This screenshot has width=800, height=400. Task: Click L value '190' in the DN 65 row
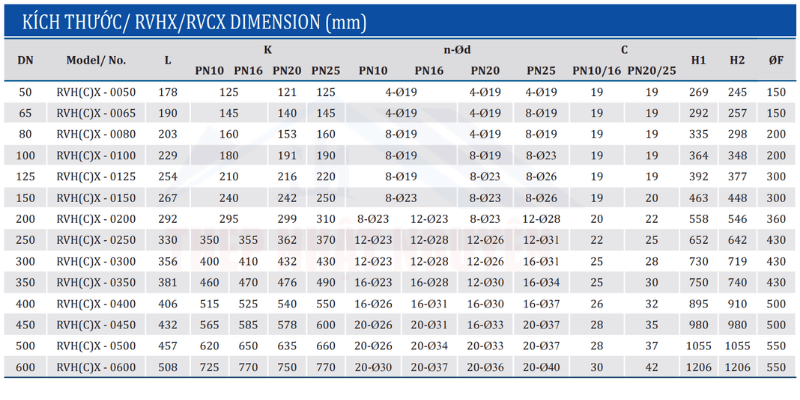(168, 113)
